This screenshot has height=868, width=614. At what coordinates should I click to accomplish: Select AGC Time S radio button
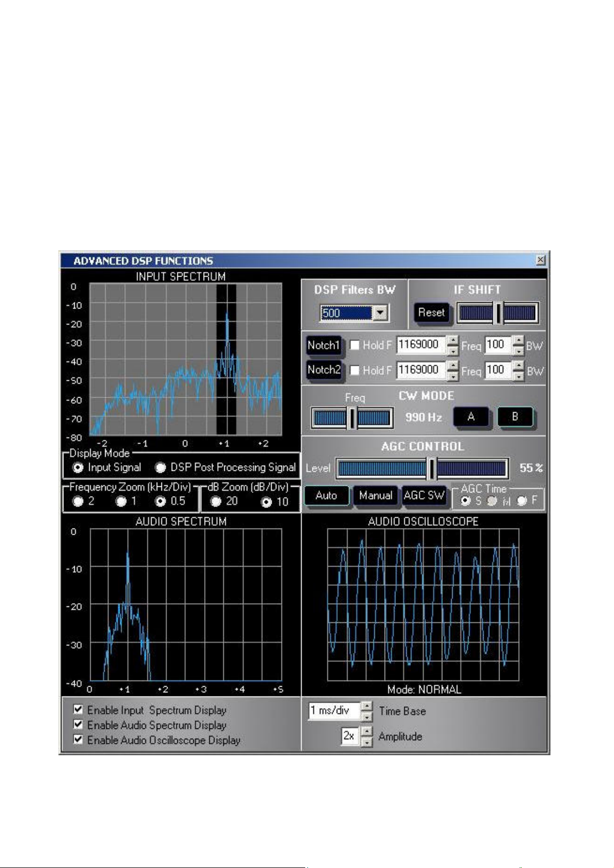pos(466,501)
